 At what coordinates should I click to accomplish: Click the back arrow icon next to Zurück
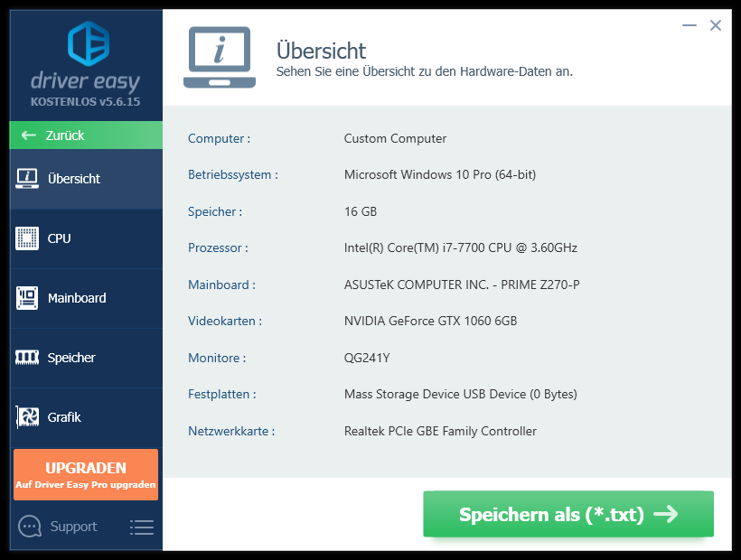click(x=29, y=135)
